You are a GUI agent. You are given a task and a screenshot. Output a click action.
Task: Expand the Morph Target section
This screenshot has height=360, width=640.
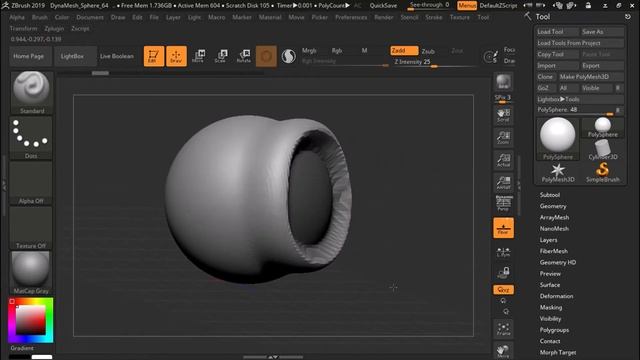point(558,352)
